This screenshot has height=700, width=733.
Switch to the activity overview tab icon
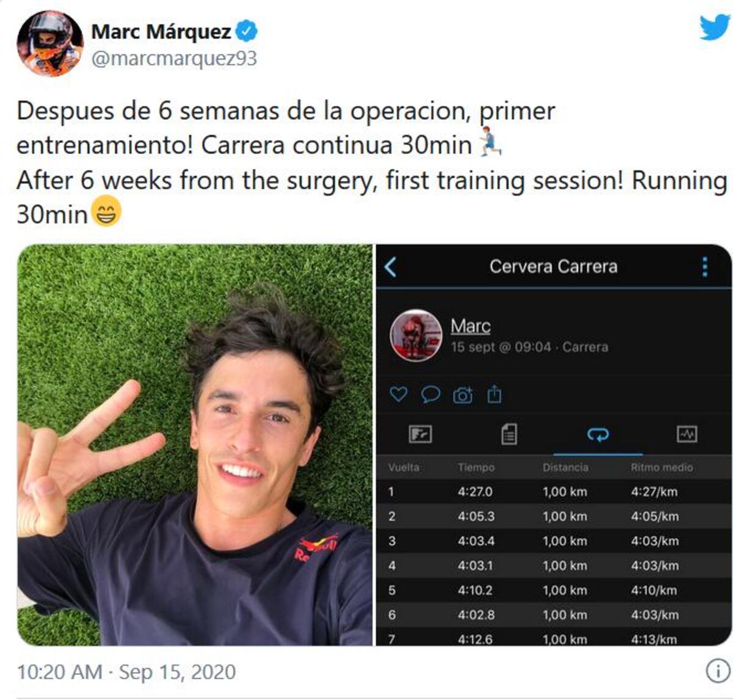click(420, 434)
